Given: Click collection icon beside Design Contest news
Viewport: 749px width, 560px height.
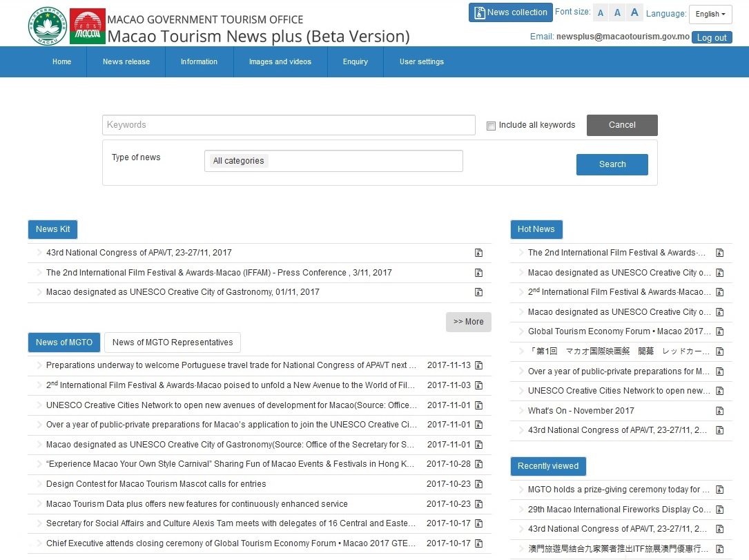Looking at the screenshot, I should pos(478,484).
